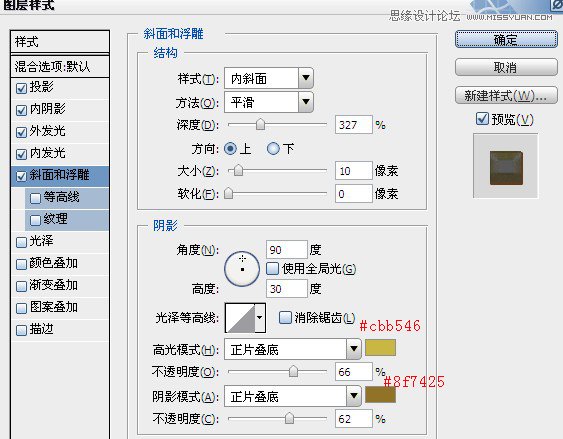Enable the 渐变叠加 gradient overlay checkbox
This screenshot has height=439, width=563.
click(x=22, y=286)
